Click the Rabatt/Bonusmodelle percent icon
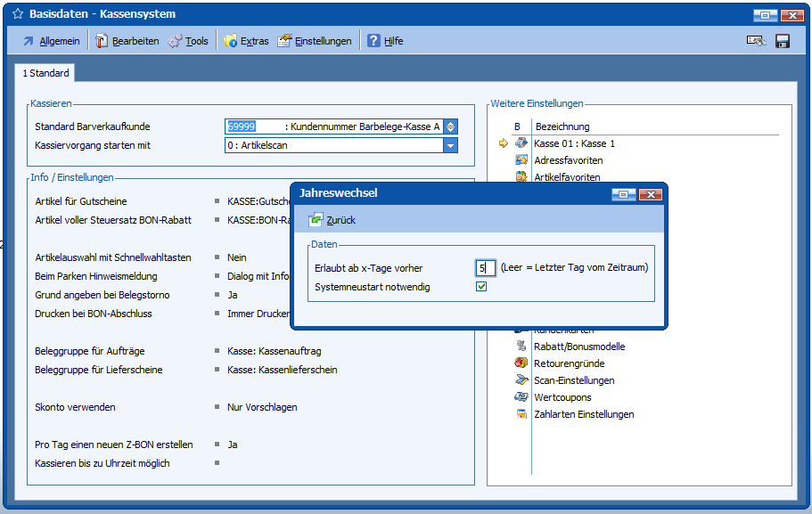 click(x=521, y=347)
